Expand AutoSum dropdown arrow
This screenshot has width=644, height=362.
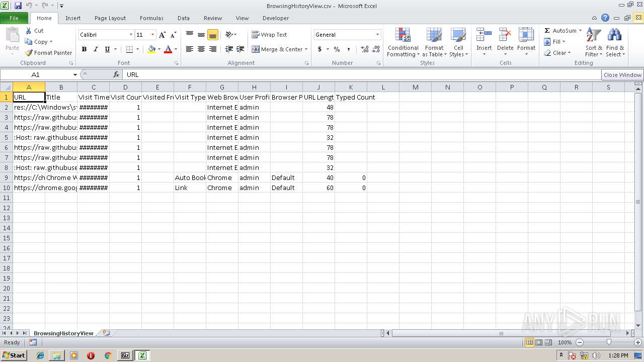[x=580, y=31]
